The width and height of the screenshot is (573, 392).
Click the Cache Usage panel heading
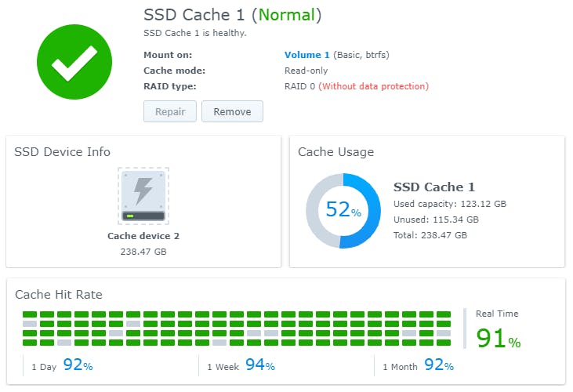pos(335,152)
